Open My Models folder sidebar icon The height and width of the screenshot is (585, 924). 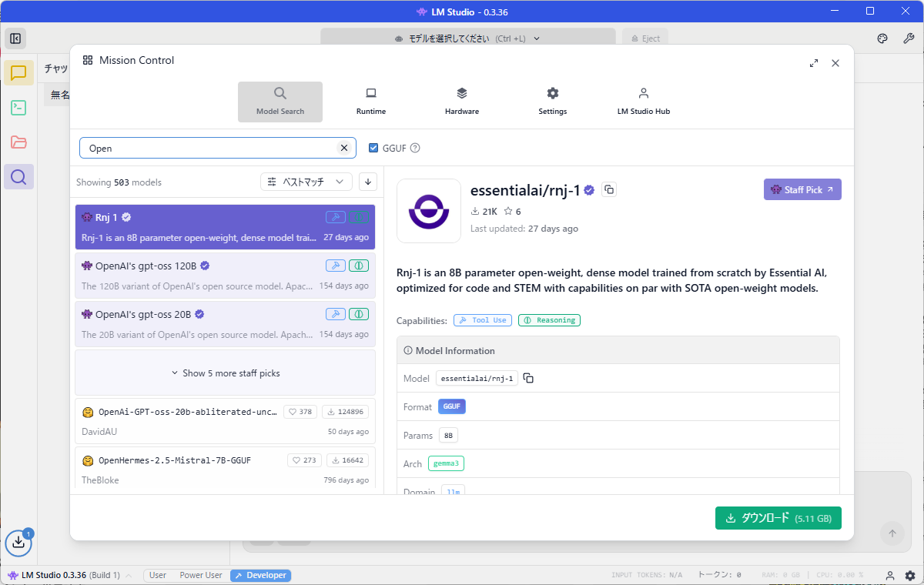click(18, 142)
